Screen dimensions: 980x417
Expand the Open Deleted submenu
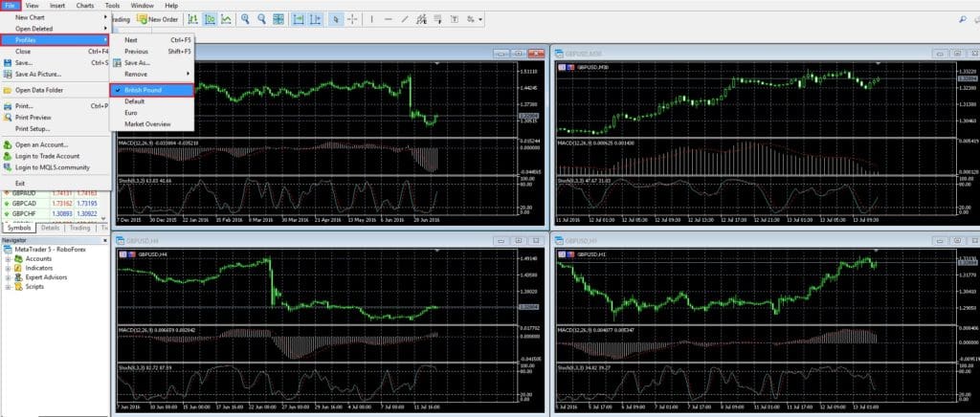56,29
